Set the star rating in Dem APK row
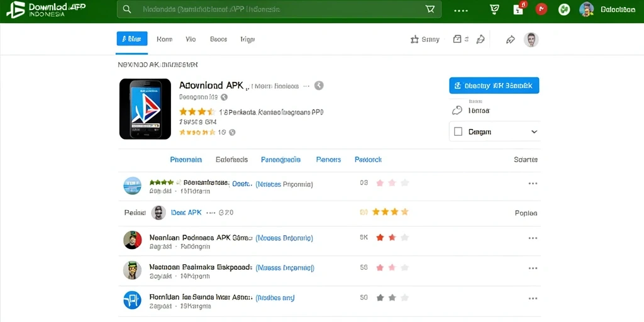 pos(390,213)
